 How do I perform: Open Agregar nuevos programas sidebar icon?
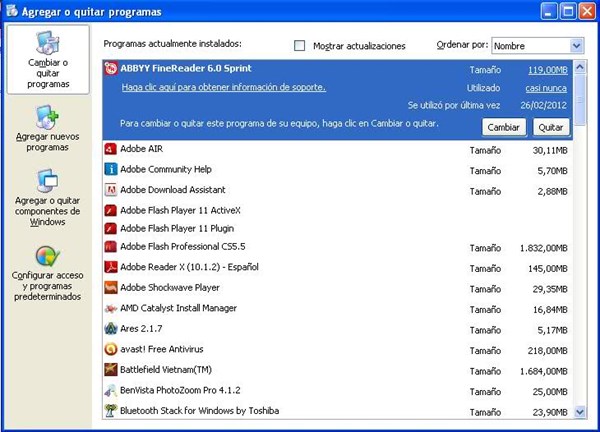pyautogui.click(x=47, y=117)
